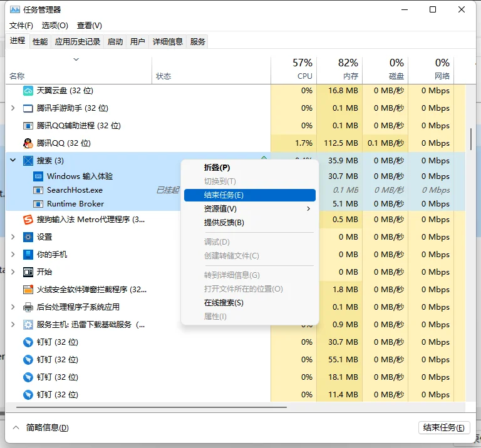The width and height of the screenshot is (481, 448).
Task: Open the 选项(O) menu
Action: coord(55,26)
